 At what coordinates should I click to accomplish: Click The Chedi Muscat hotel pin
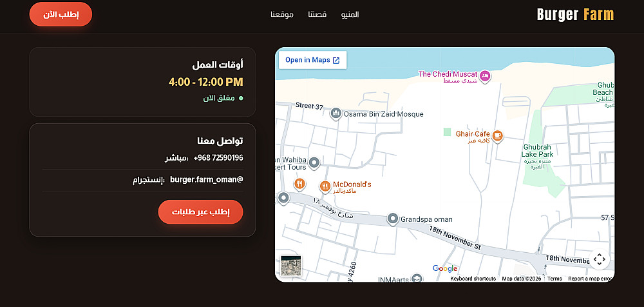click(x=485, y=75)
